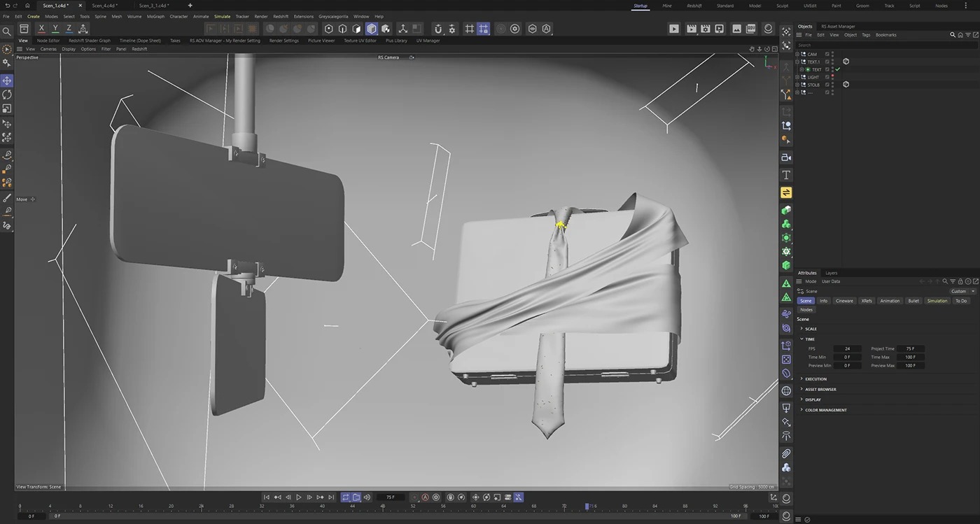The width and height of the screenshot is (980, 524).
Task: Open the Custom dropdown in Attributes
Action: point(962,291)
